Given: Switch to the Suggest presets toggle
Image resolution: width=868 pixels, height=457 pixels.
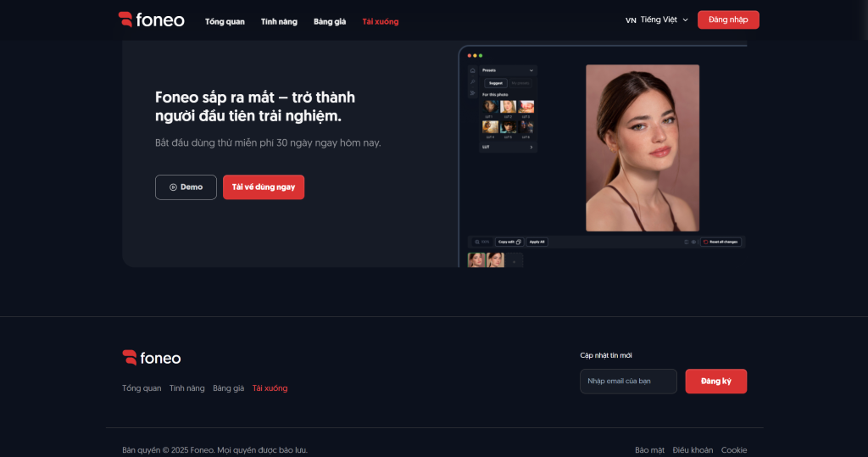Looking at the screenshot, I should pyautogui.click(x=496, y=83).
